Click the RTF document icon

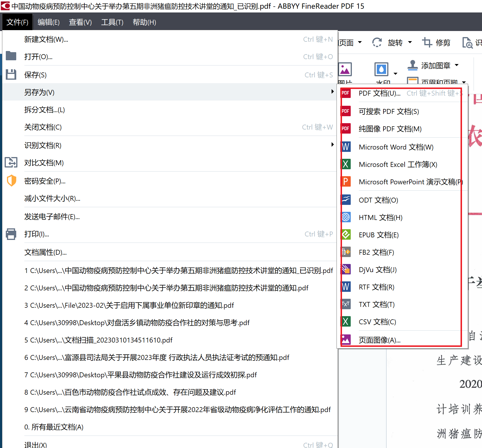point(345,287)
